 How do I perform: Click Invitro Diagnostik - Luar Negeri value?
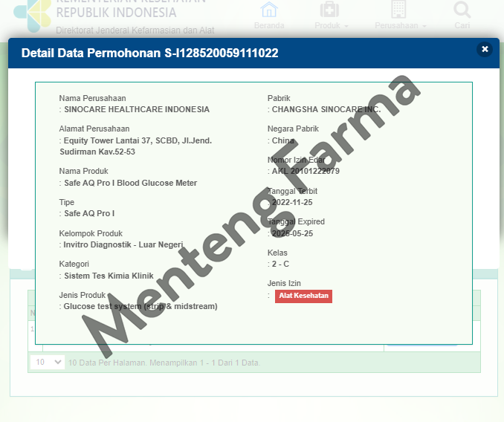pos(123,244)
